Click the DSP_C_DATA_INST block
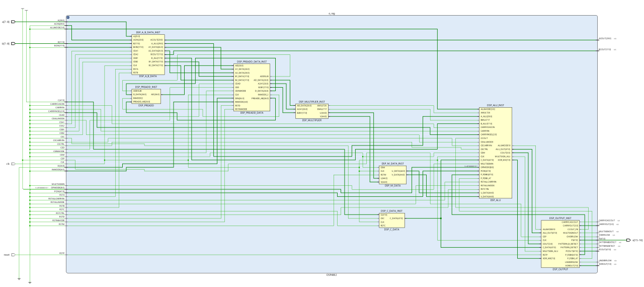The image size is (644, 287). (x=391, y=220)
